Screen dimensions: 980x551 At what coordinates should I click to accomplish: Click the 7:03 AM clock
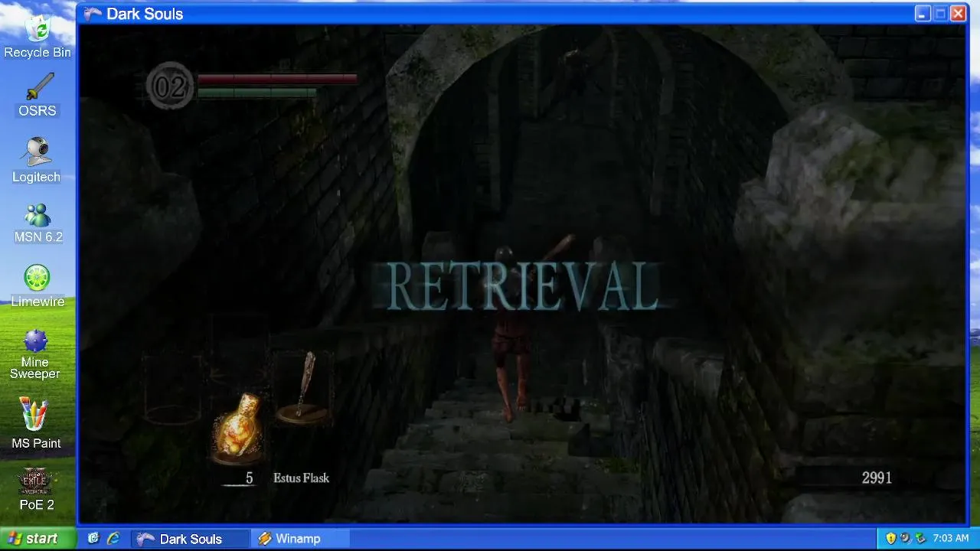click(x=951, y=539)
